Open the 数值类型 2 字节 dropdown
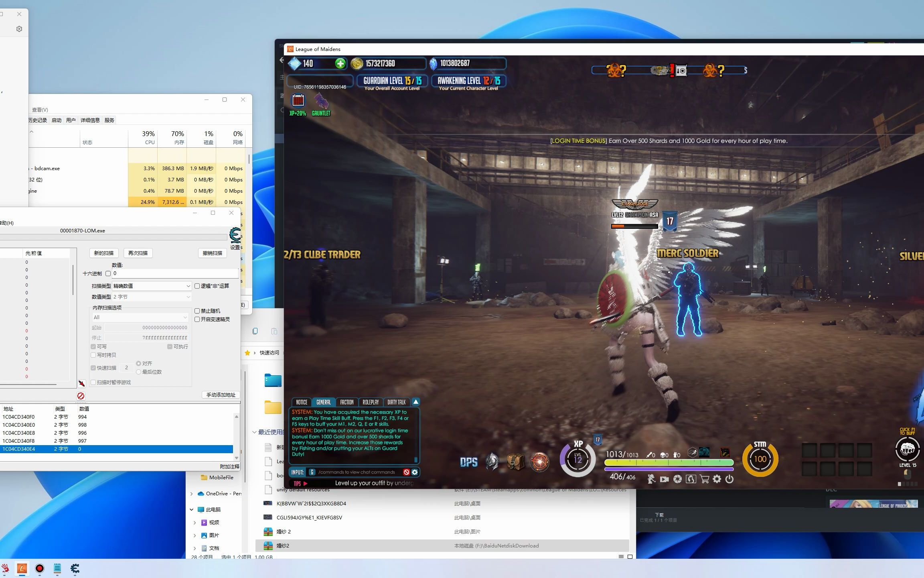The width and height of the screenshot is (924, 578). pyautogui.click(x=151, y=297)
